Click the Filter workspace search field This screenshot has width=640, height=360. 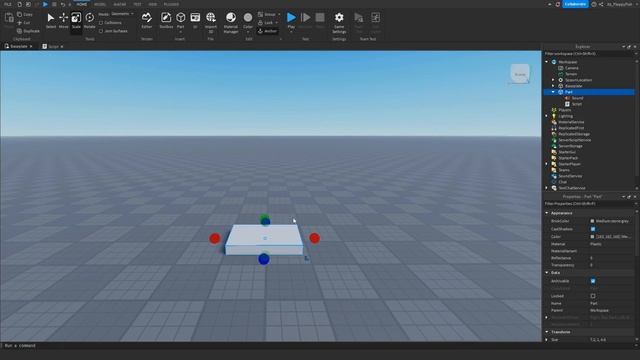pyautogui.click(x=588, y=53)
